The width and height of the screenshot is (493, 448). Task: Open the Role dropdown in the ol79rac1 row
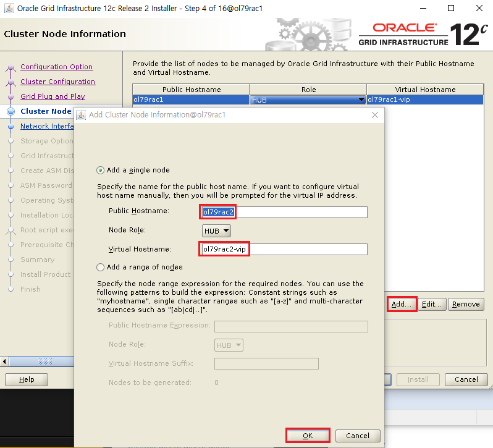pos(308,99)
